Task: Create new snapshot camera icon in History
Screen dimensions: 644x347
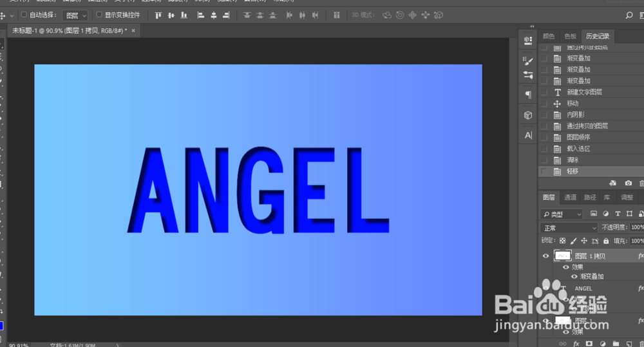Action: point(629,183)
